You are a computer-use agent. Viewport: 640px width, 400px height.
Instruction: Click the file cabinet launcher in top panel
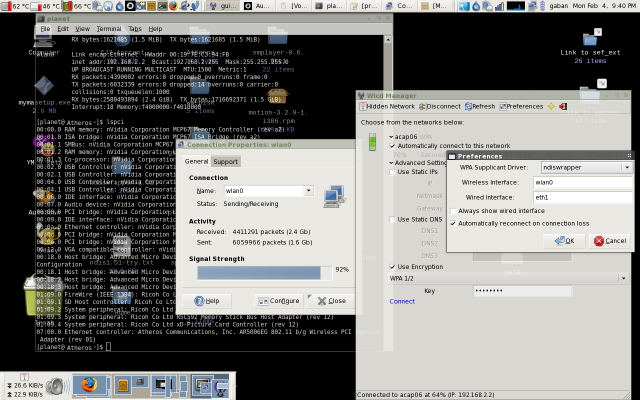[151, 6]
